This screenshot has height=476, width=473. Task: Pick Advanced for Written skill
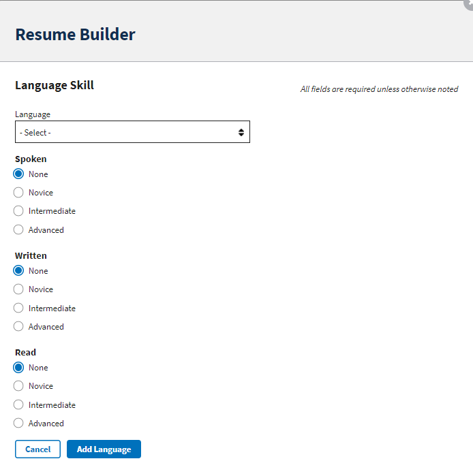[18, 327]
